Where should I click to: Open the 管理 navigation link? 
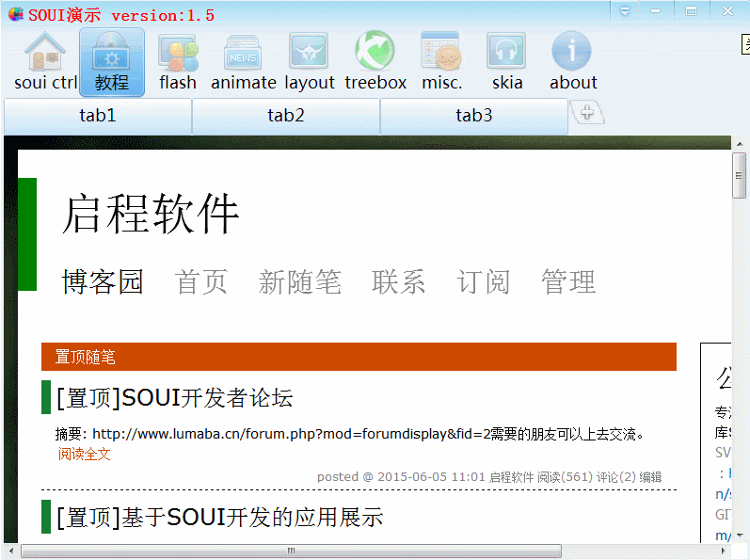pyautogui.click(x=568, y=281)
